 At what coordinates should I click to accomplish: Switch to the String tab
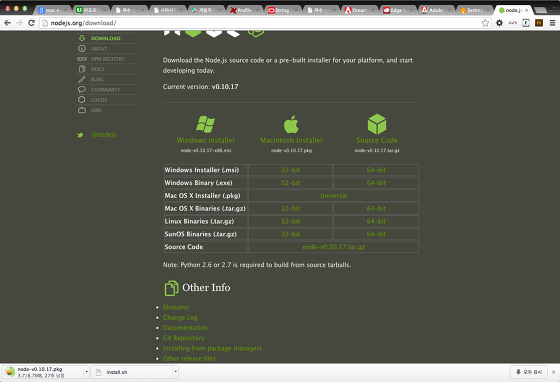(282, 10)
